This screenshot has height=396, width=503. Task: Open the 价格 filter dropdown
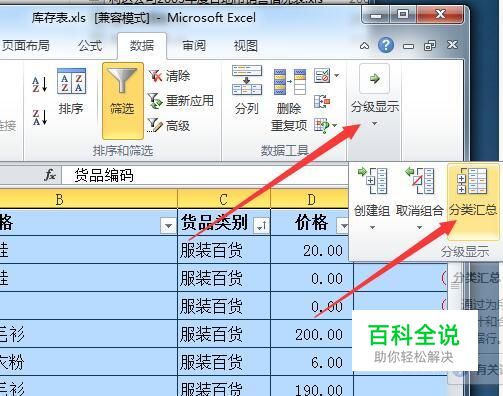(343, 226)
